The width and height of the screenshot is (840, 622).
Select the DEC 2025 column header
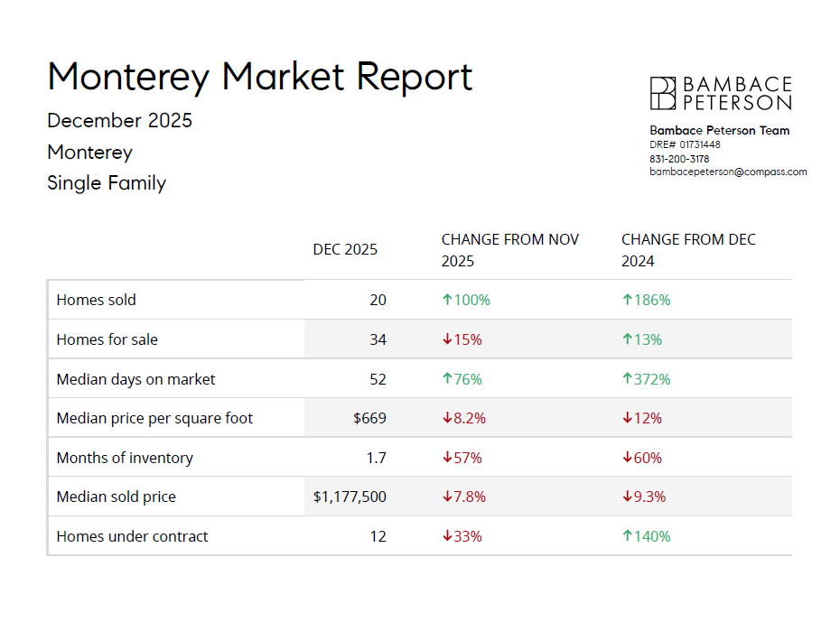point(345,250)
